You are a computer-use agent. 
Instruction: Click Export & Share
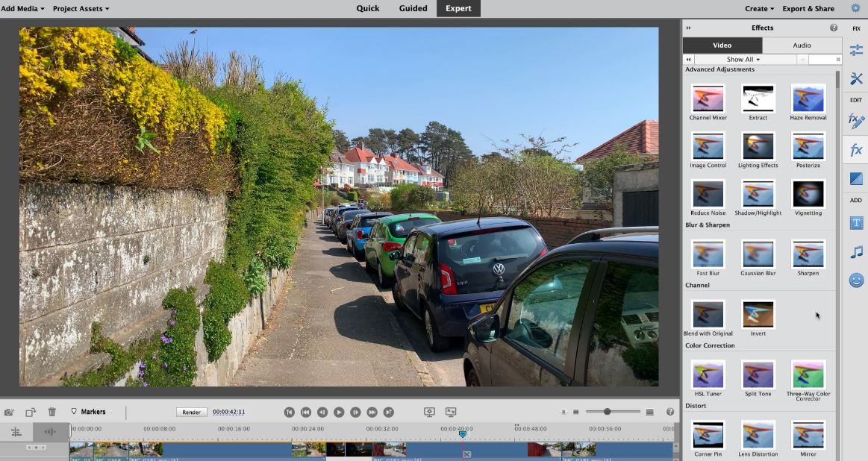point(808,8)
